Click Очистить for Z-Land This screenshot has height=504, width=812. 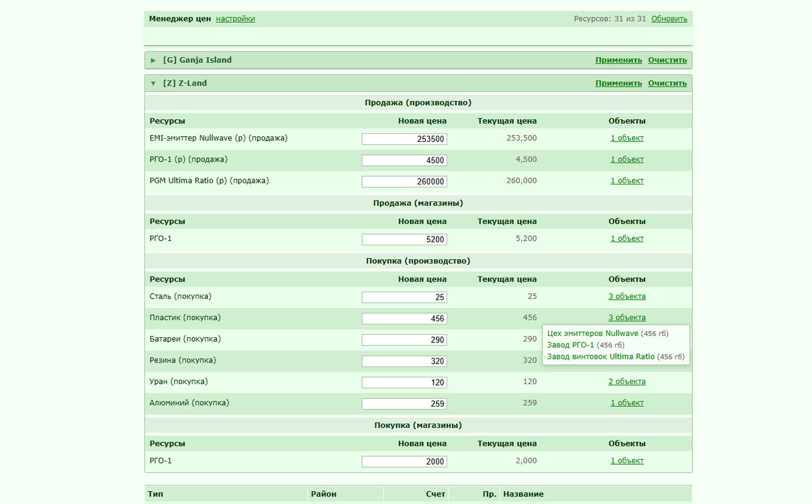pyautogui.click(x=667, y=83)
